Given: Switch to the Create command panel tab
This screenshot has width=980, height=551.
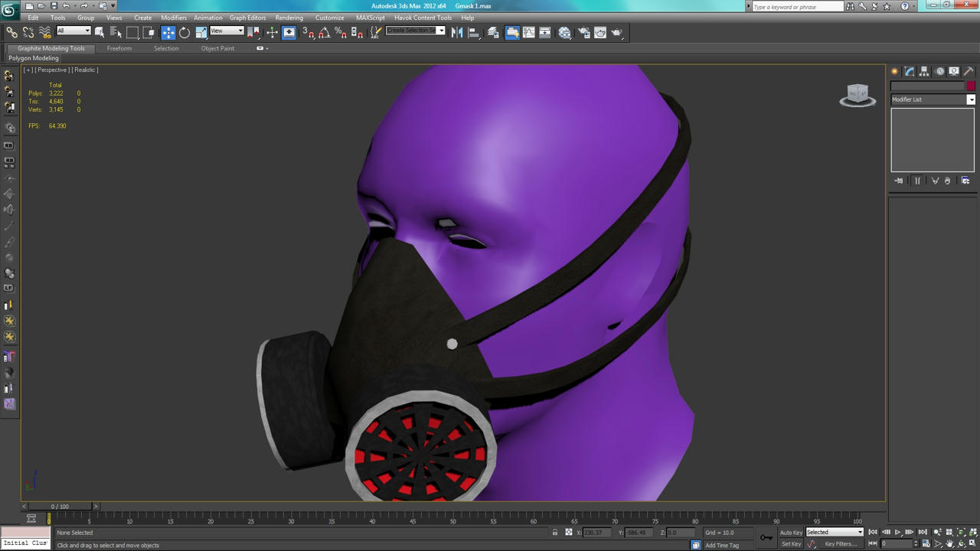Looking at the screenshot, I should click(894, 71).
